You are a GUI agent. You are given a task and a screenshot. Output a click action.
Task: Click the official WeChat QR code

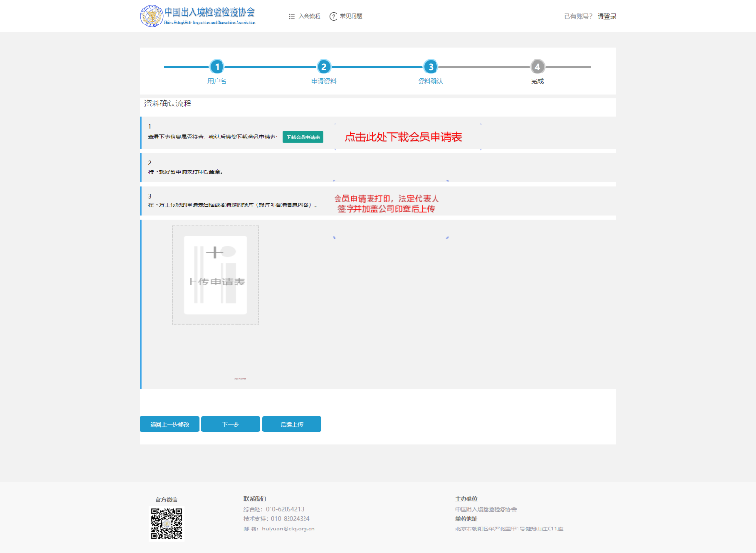(166, 523)
